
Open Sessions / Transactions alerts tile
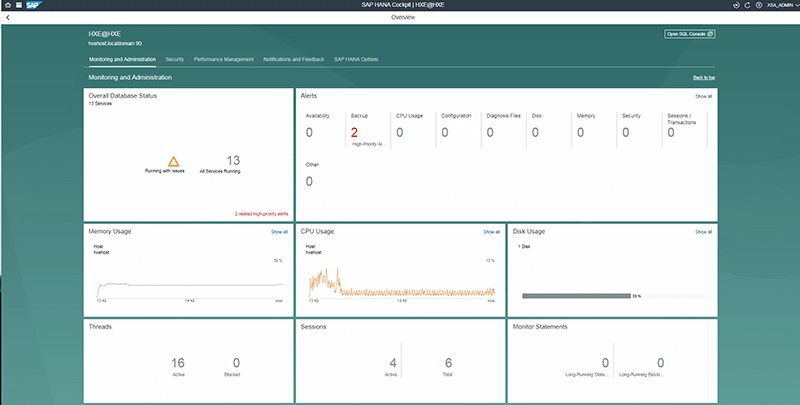point(685,130)
